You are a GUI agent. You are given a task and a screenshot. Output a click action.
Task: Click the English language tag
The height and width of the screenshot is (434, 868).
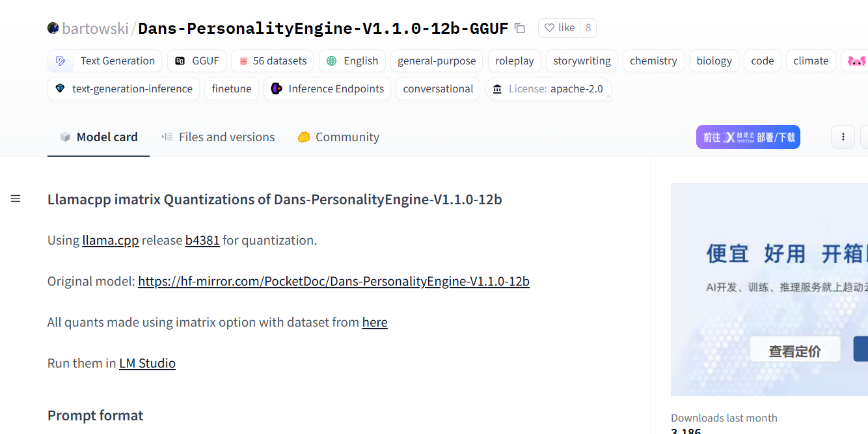(x=352, y=61)
